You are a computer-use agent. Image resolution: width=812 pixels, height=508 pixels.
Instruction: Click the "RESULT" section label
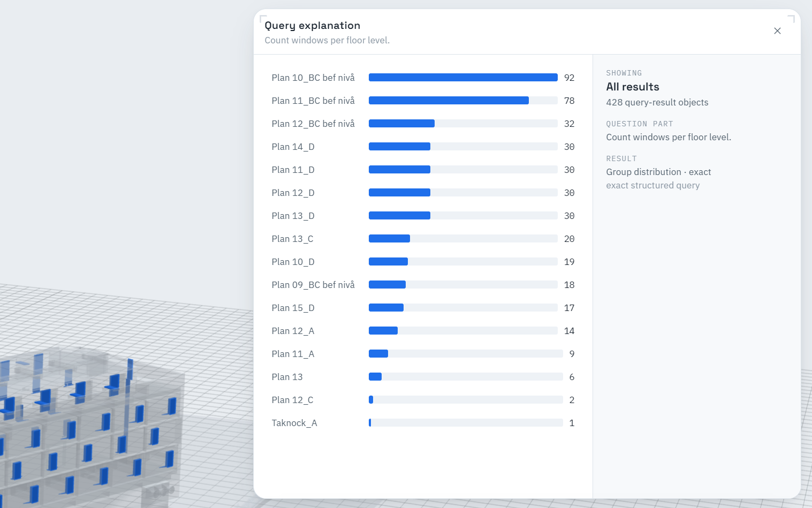coord(621,158)
